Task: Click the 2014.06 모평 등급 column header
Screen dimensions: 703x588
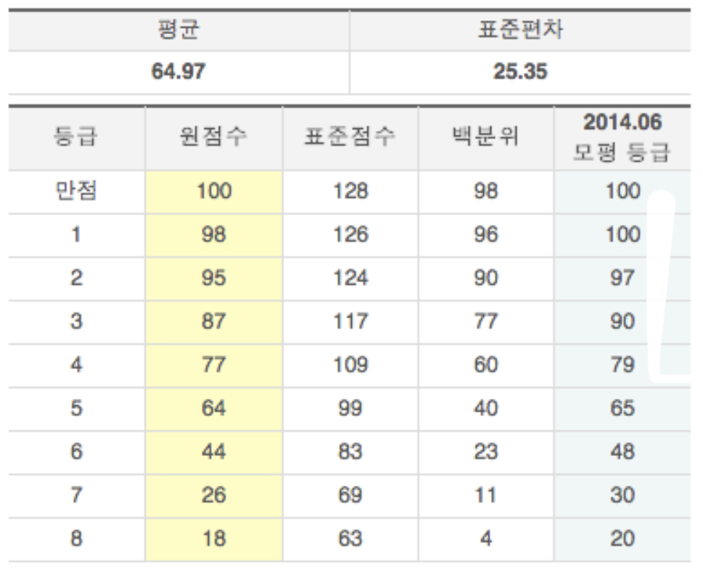Action: [622, 138]
